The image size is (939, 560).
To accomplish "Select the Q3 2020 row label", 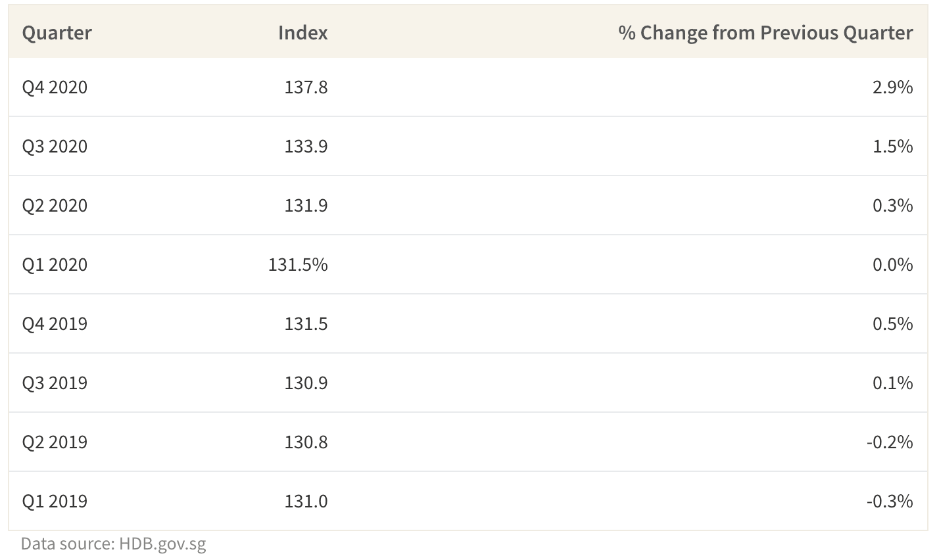I will [x=55, y=147].
